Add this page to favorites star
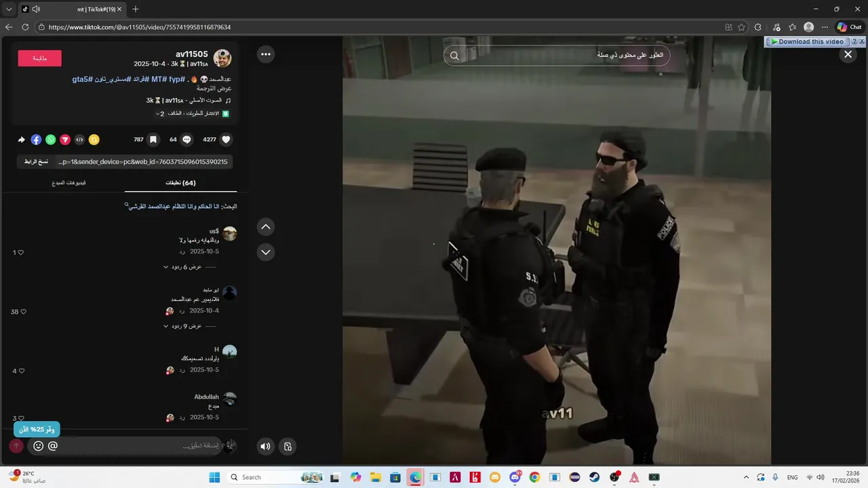 pyautogui.click(x=741, y=27)
